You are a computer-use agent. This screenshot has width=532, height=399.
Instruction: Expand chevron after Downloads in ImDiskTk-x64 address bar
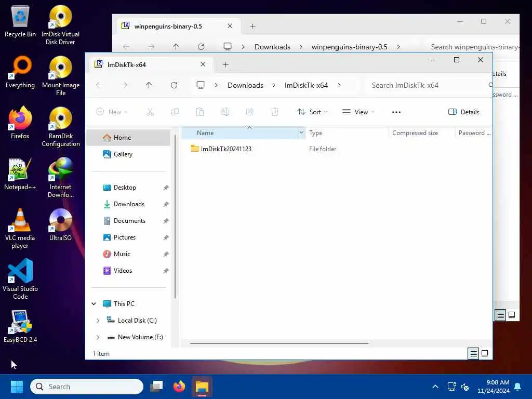tap(274, 85)
